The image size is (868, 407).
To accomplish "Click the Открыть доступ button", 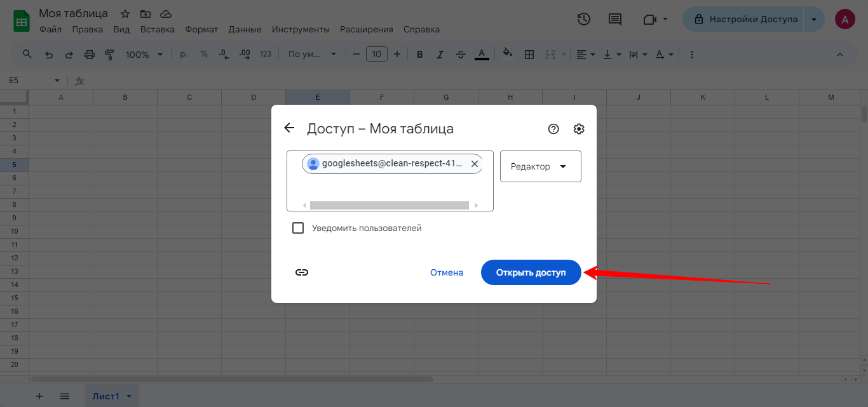I will (531, 272).
